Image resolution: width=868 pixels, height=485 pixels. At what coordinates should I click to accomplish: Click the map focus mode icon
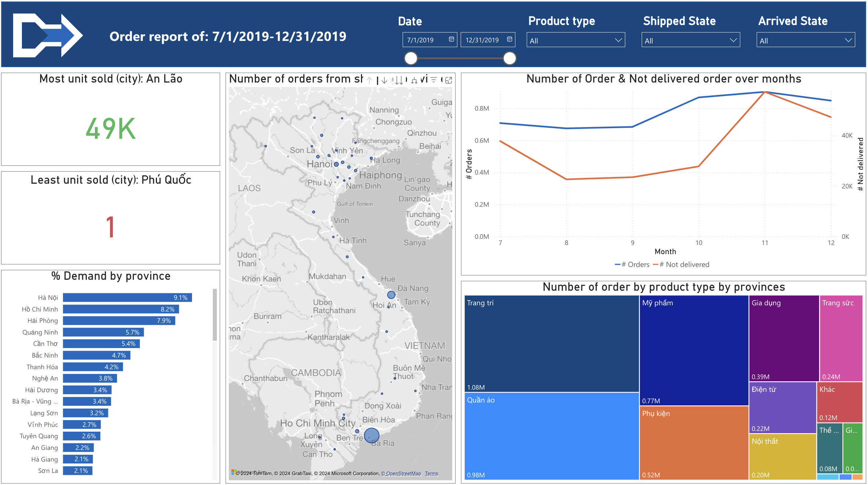pyautogui.click(x=449, y=80)
